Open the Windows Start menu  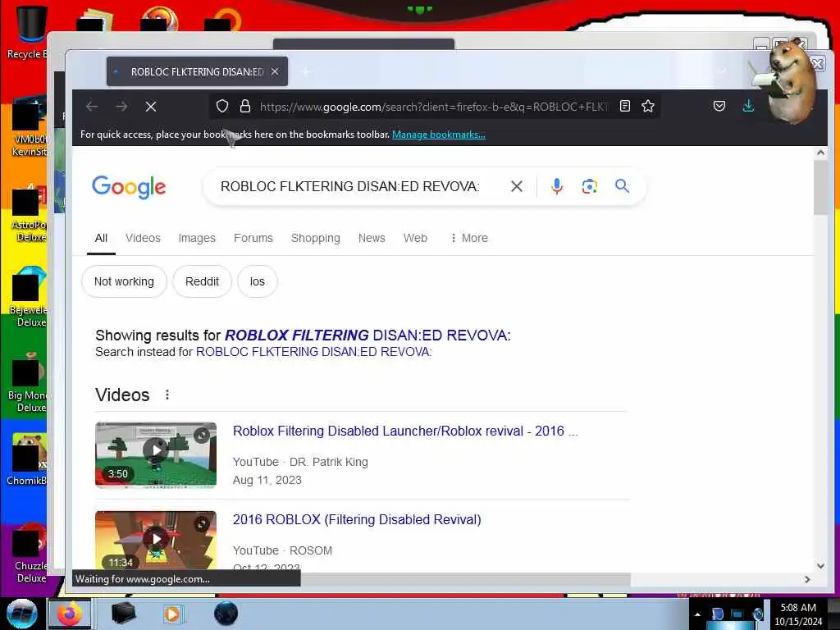[x=21, y=614]
